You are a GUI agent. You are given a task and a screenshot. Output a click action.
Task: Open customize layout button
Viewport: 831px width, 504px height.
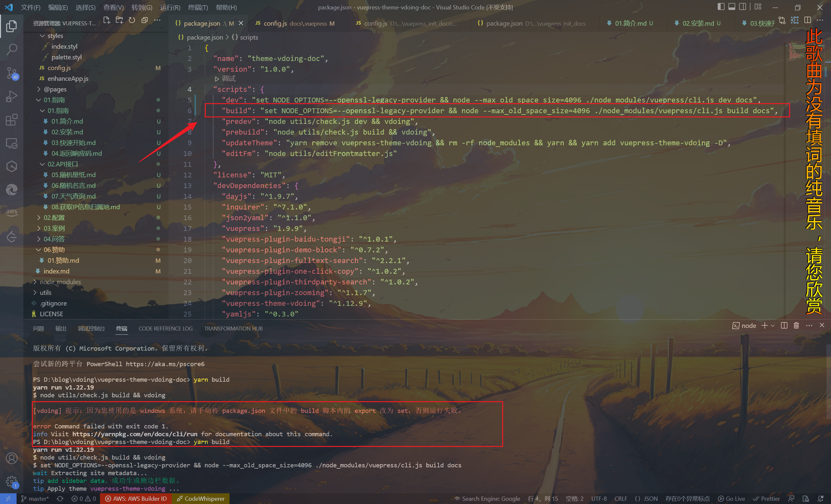coord(758,7)
